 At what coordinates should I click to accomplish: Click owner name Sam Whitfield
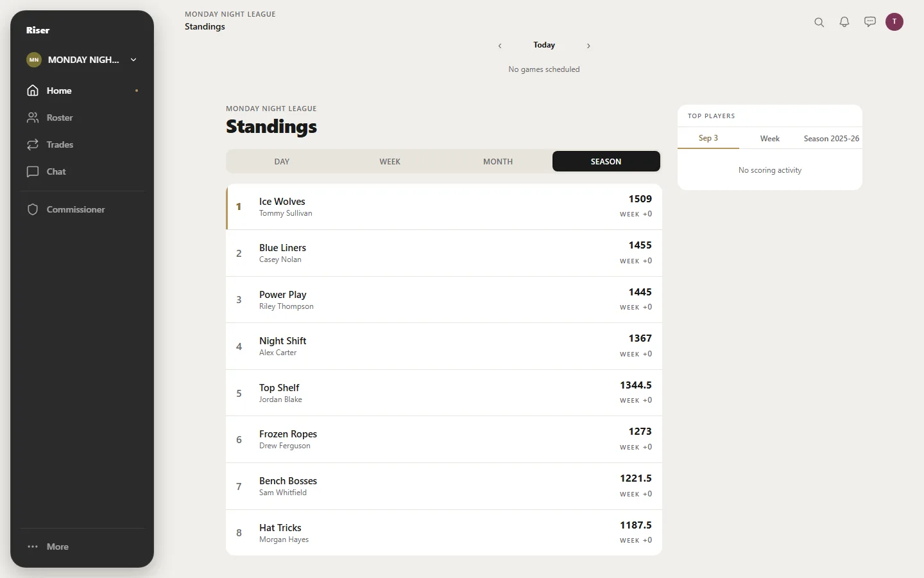point(283,493)
